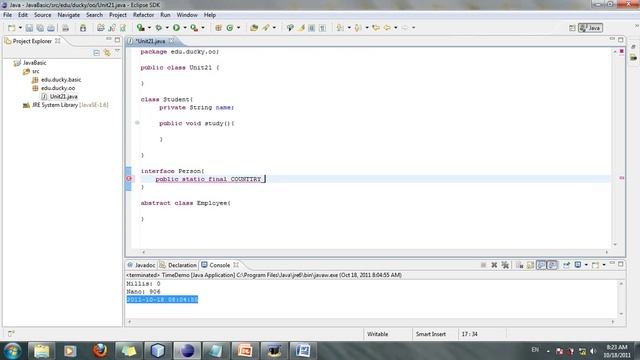Click the New Java Class icon
640x360 pixels.
tap(230, 28)
